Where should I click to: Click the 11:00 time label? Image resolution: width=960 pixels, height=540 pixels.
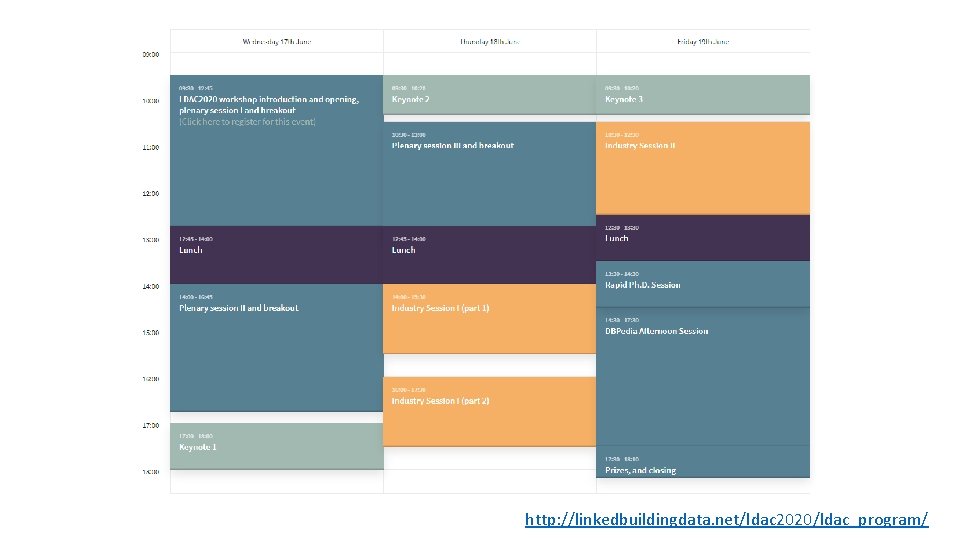click(x=151, y=148)
